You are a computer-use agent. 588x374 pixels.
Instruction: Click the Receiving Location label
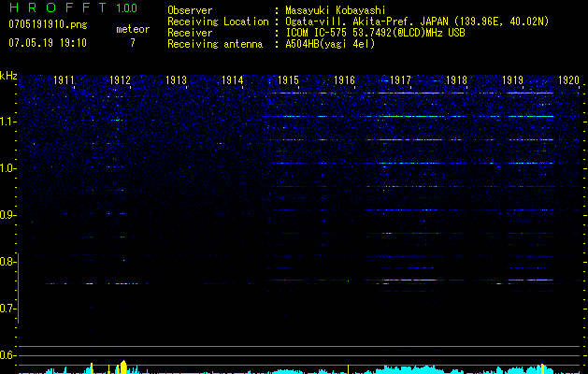[x=218, y=22]
